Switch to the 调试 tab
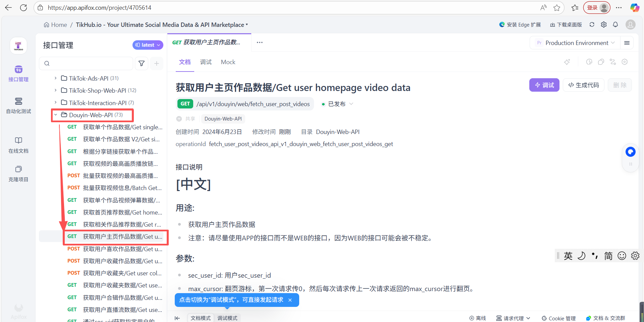Image resolution: width=644 pixels, height=322 pixels. click(206, 62)
